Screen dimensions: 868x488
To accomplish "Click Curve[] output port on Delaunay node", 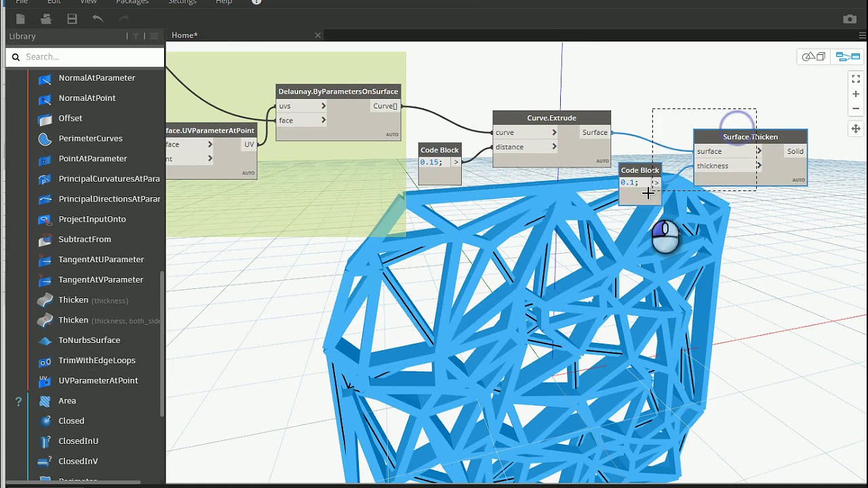I will [x=385, y=106].
